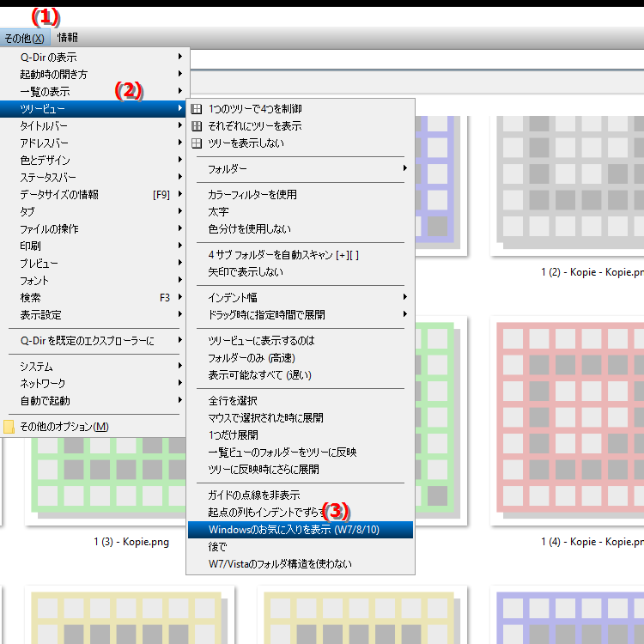Select the ツリービュー menu item

click(x=94, y=108)
